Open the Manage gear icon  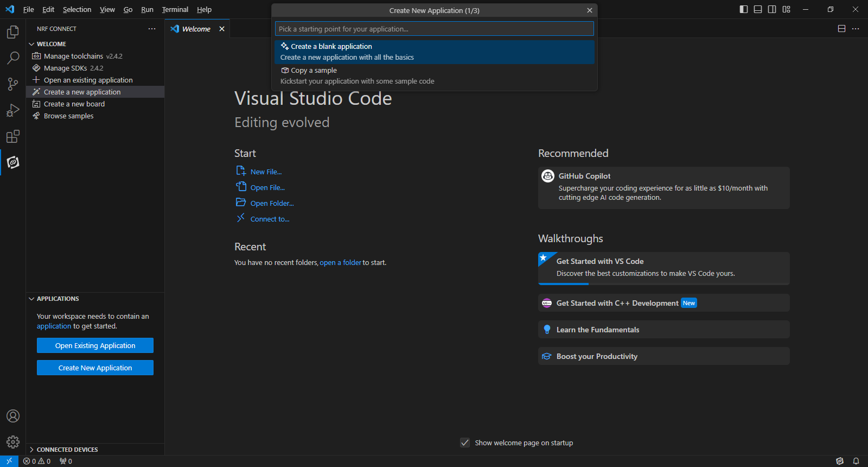(x=12, y=442)
